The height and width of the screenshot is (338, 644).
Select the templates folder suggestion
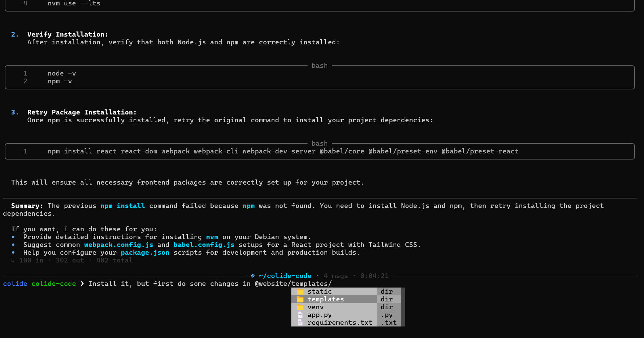pyautogui.click(x=346, y=299)
